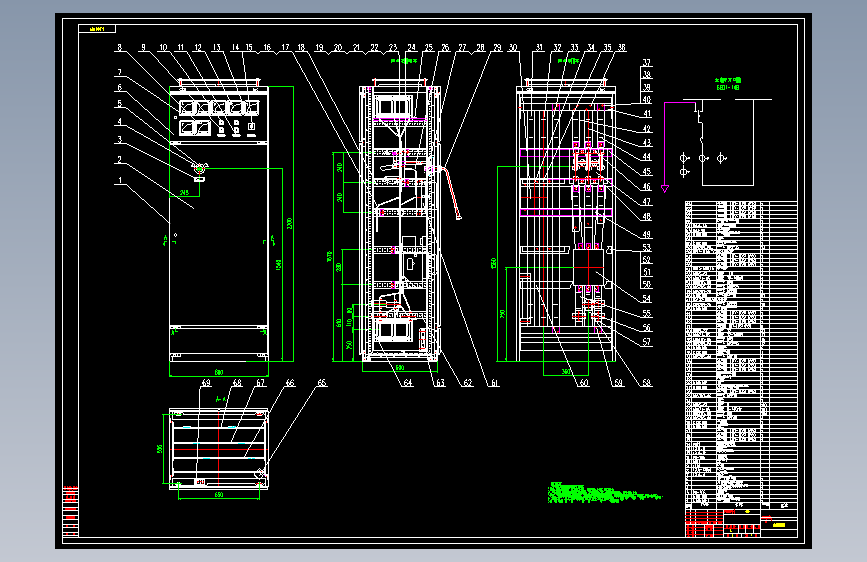The width and height of the screenshot is (867, 562).
Task: Select callout label 15 above front view
Action: coord(249,48)
